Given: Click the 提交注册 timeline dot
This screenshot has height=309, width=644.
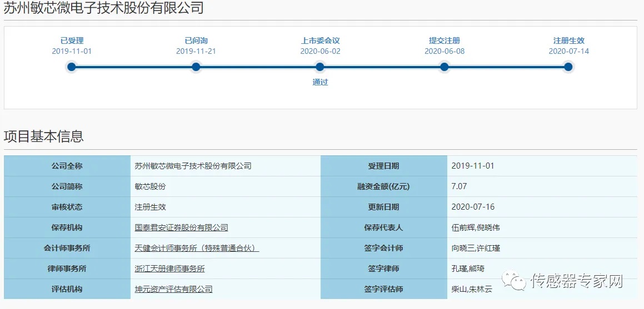Looking at the screenshot, I should [x=444, y=67].
